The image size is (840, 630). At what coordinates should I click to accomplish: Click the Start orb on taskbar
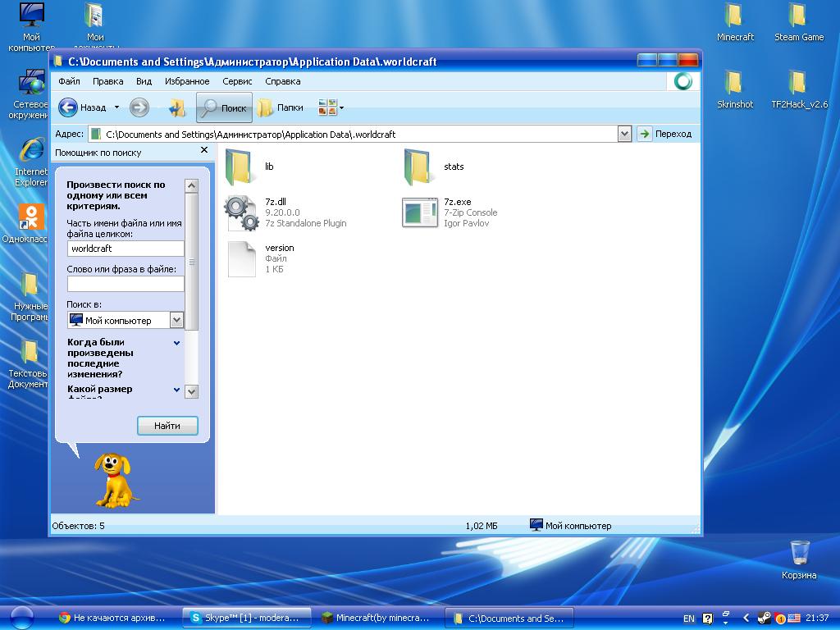(22, 618)
